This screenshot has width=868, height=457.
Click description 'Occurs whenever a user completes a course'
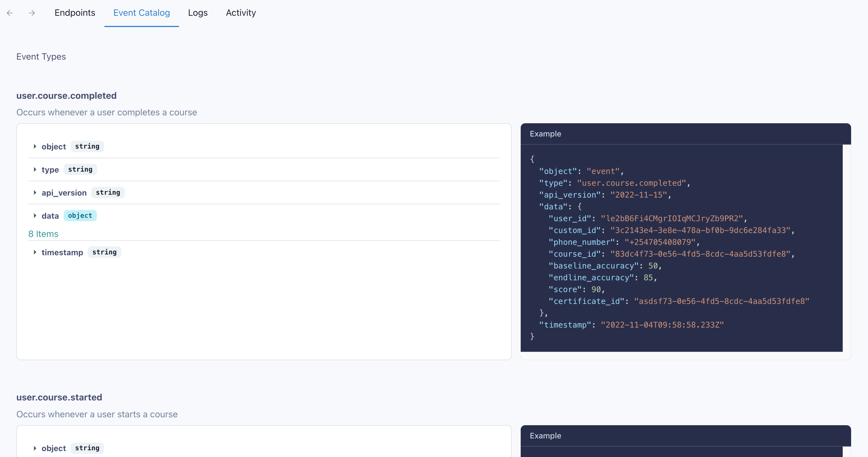107,112
